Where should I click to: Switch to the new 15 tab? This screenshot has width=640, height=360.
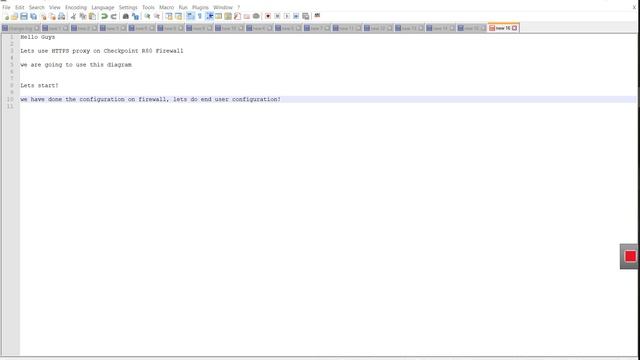point(471,28)
